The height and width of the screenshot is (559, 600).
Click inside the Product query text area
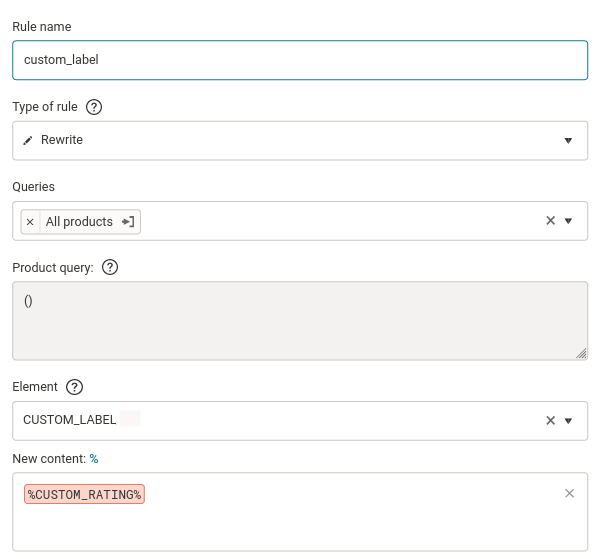pyautogui.click(x=300, y=321)
